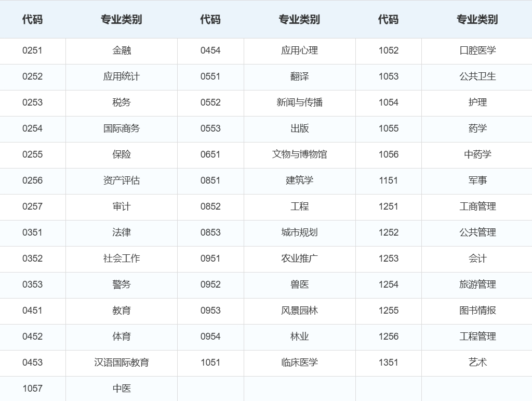Viewport: 532px width, 401px height.
Task: Click the 工商管理 entry
Action: click(477, 206)
